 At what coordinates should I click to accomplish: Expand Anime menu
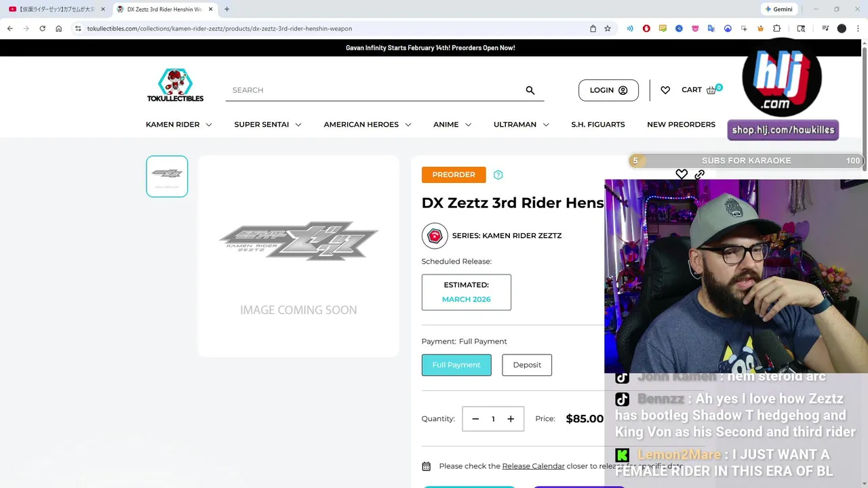coord(452,125)
